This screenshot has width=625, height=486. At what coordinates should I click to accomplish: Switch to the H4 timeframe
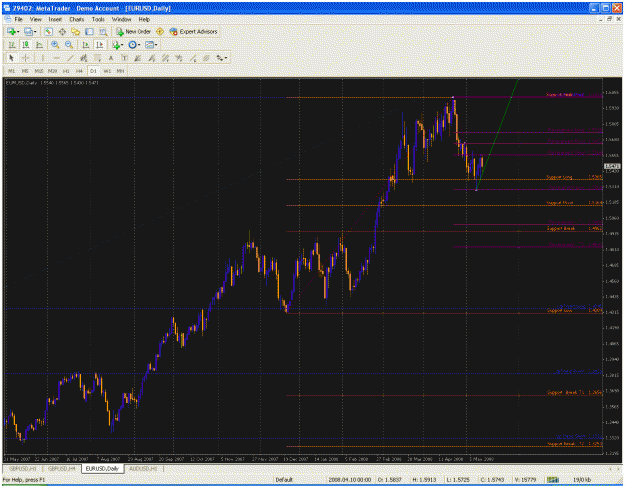coord(79,71)
